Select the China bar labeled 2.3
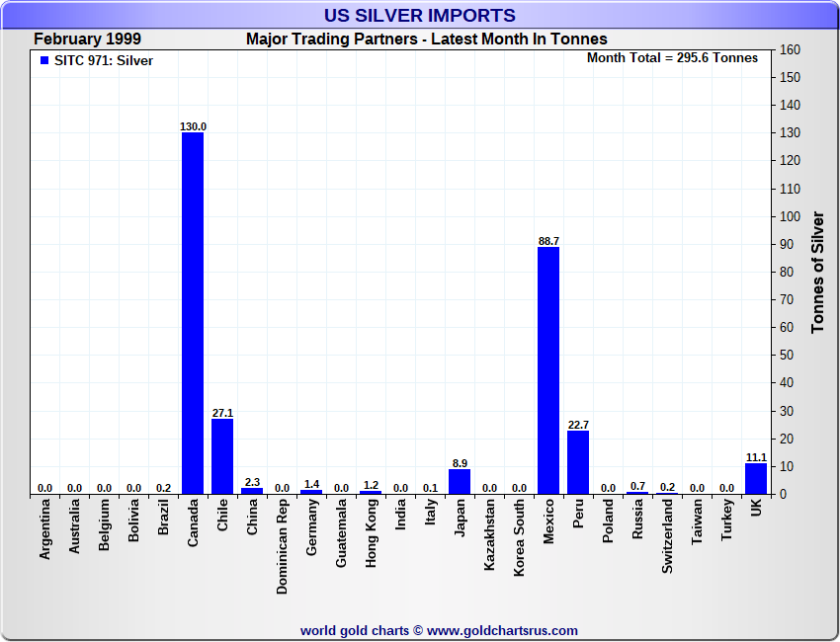 (252, 491)
